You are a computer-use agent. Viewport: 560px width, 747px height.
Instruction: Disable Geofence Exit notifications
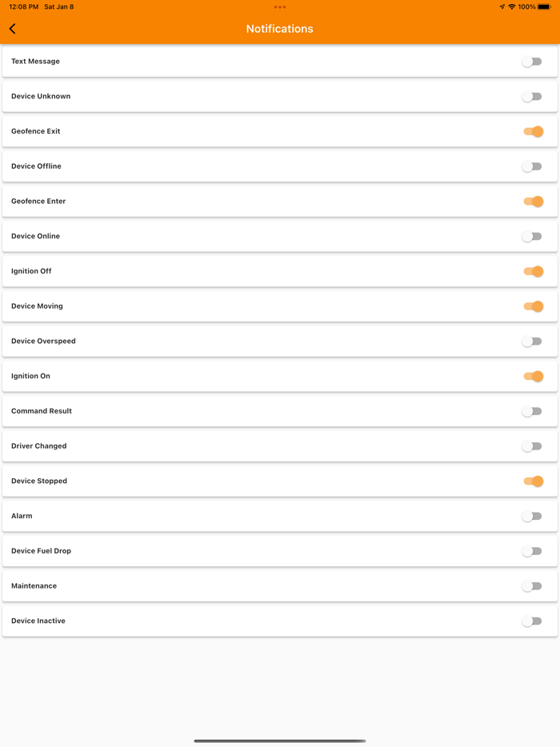(533, 131)
